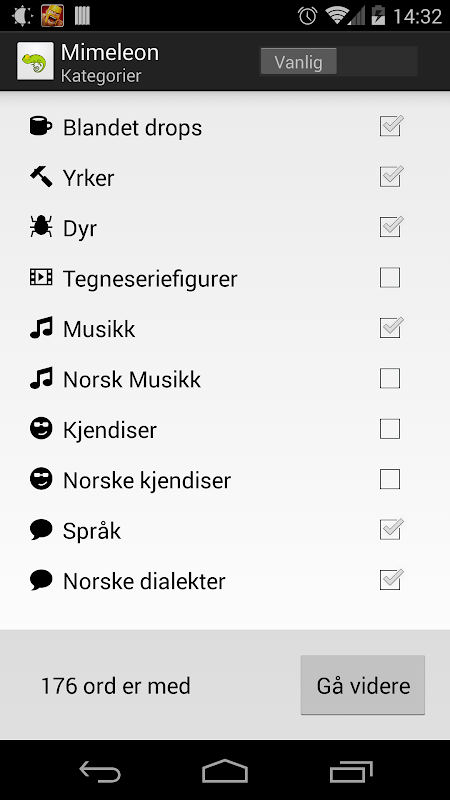The height and width of the screenshot is (800, 450).
Task: Uncheck the Blandet drops checkbox
Action: (x=390, y=127)
